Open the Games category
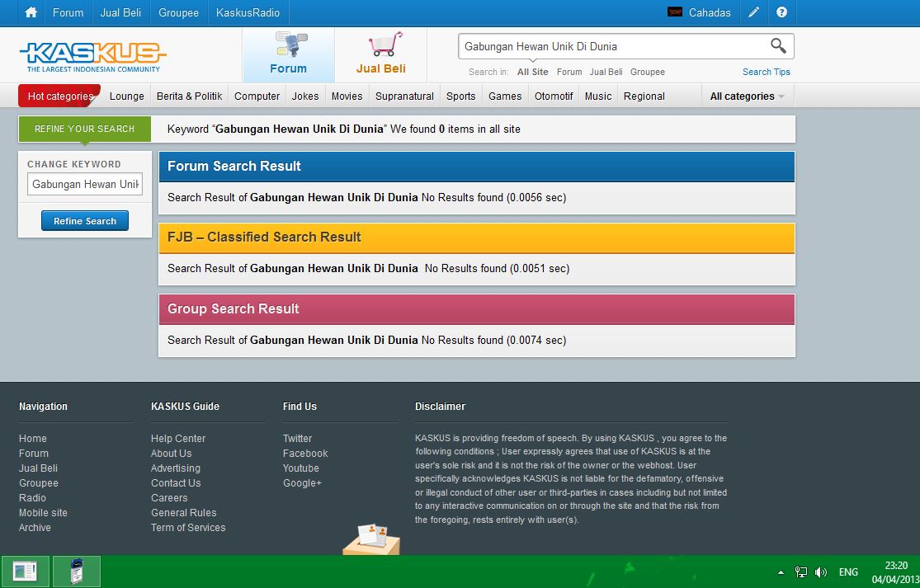Image resolution: width=920 pixels, height=588 pixels. tap(505, 96)
